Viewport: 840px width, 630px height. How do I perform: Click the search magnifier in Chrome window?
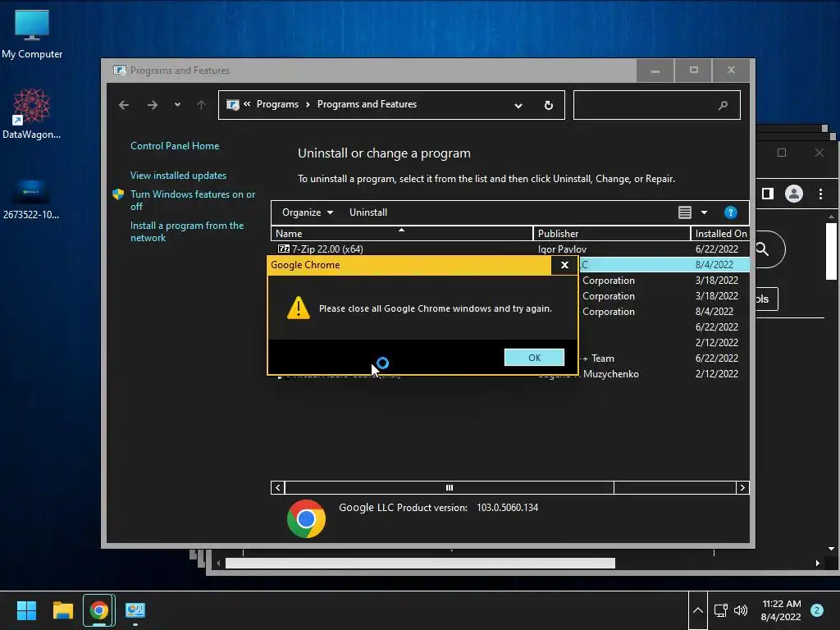762,249
